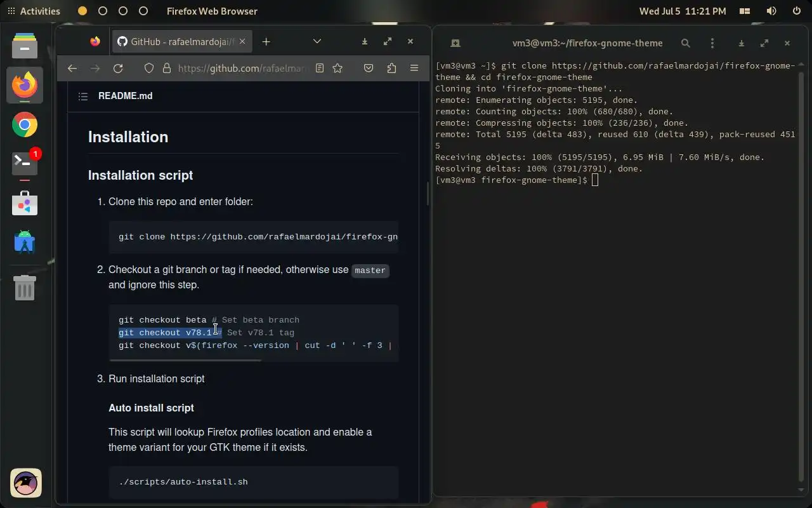
Task: Click the Installation heading
Action: click(128, 137)
